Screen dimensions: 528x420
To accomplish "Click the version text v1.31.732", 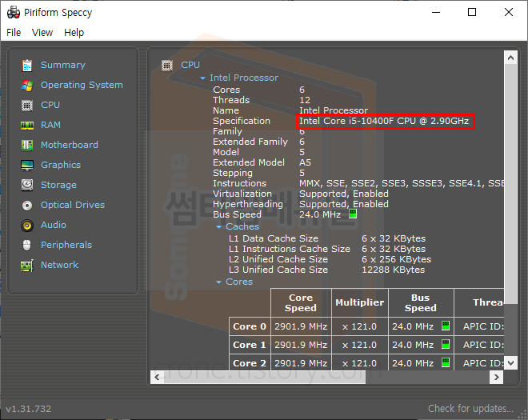I will pos(29,409).
